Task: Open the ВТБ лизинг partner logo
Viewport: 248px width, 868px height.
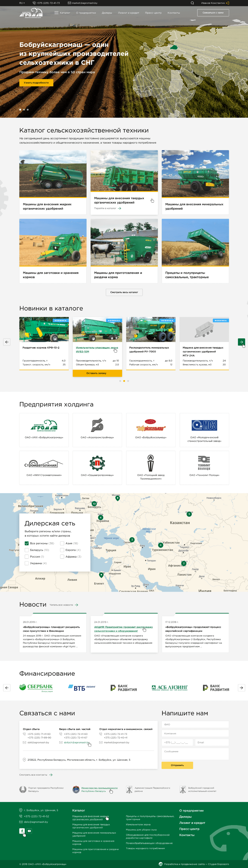Action: pyautogui.click(x=82, y=688)
